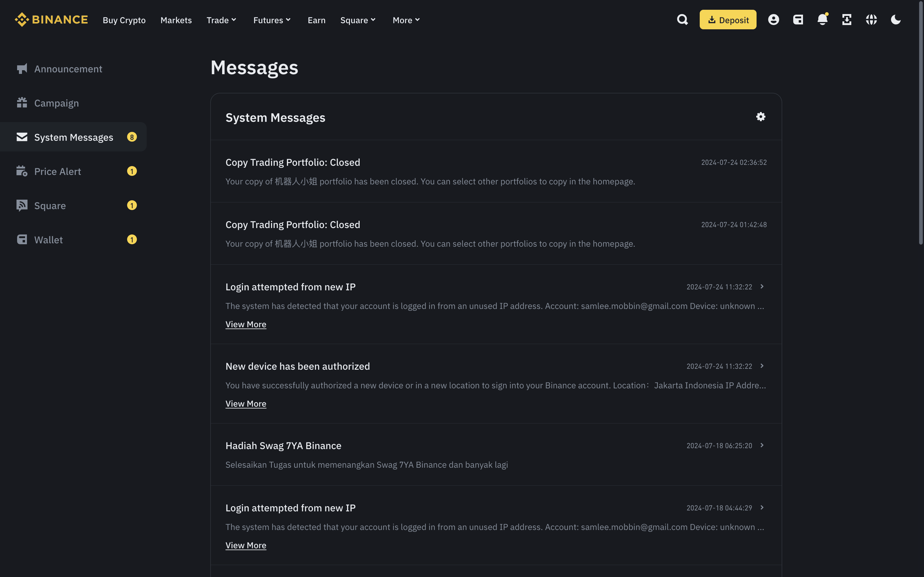Viewport: 924px width, 577px height.
Task: Open the Square dropdown in navbar
Action: coord(358,20)
